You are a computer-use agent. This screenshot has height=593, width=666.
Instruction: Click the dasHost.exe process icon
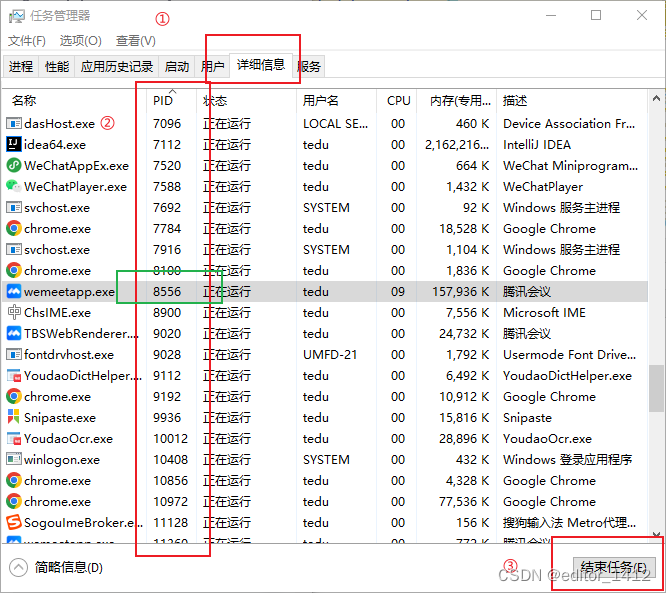tap(14, 124)
